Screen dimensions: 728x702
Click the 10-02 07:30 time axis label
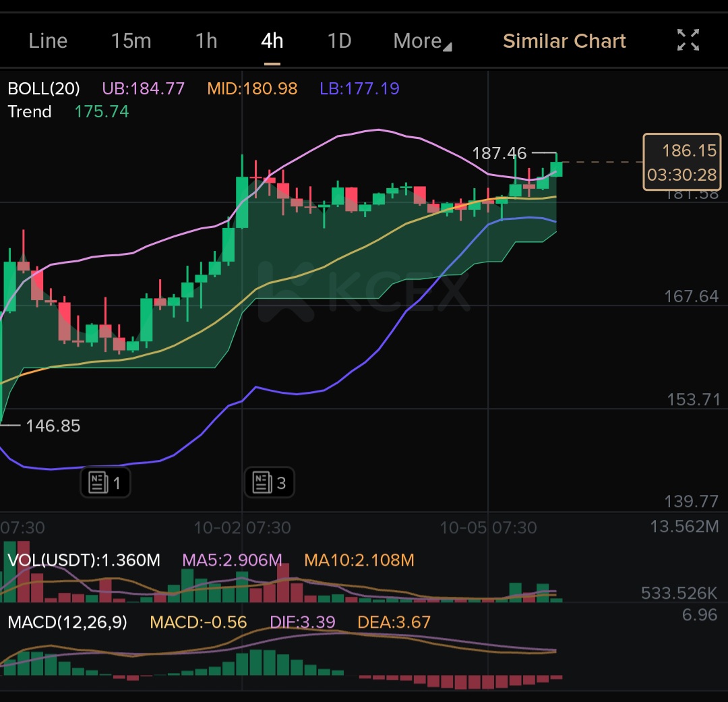click(x=242, y=527)
